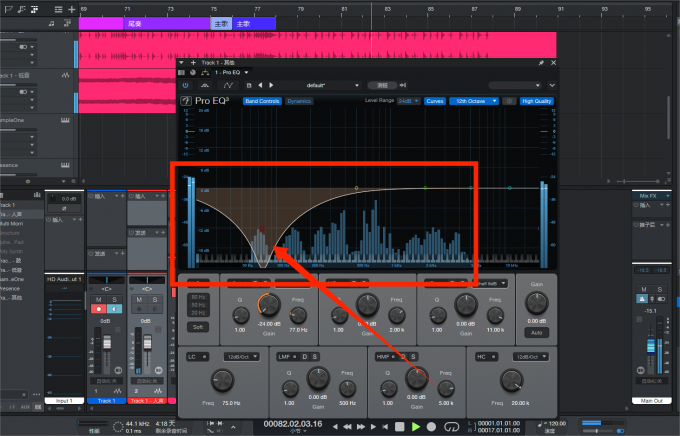
Task: Click the yellow band node on the EQ curve
Action: (x=356, y=188)
